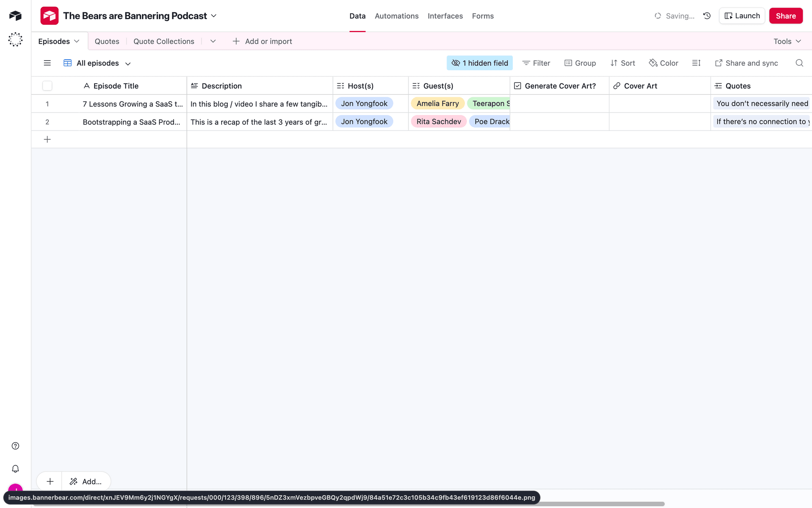Click the red base icon
This screenshot has width=812, height=508.
tap(49, 16)
